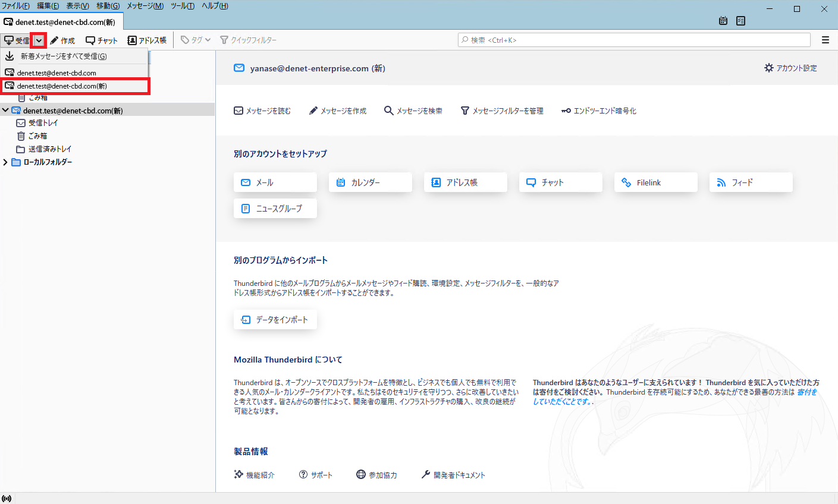Open 編集 menu
The height and width of the screenshot is (504, 838).
[x=48, y=6]
